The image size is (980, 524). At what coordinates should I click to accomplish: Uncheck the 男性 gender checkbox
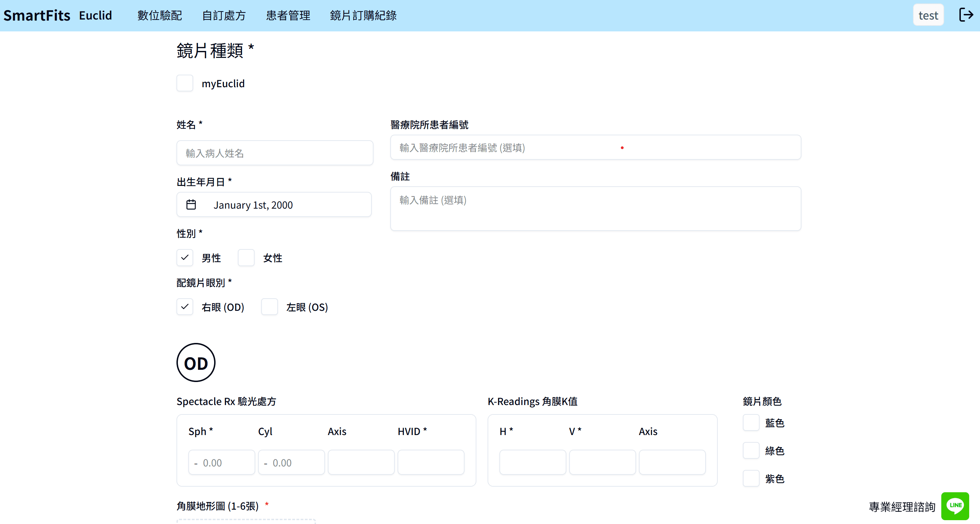[185, 257]
